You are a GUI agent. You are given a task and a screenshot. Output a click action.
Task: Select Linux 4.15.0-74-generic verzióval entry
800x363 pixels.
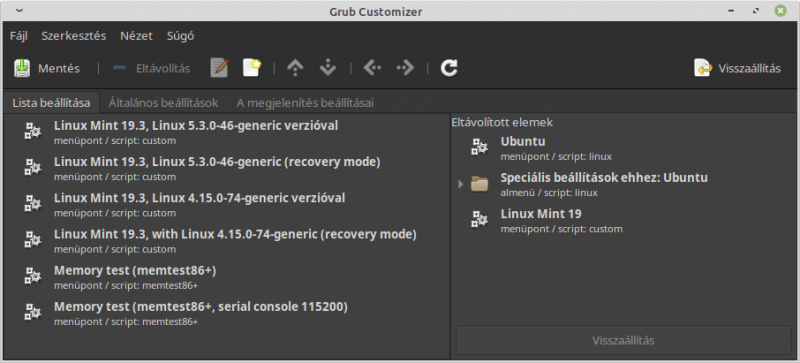click(227, 205)
